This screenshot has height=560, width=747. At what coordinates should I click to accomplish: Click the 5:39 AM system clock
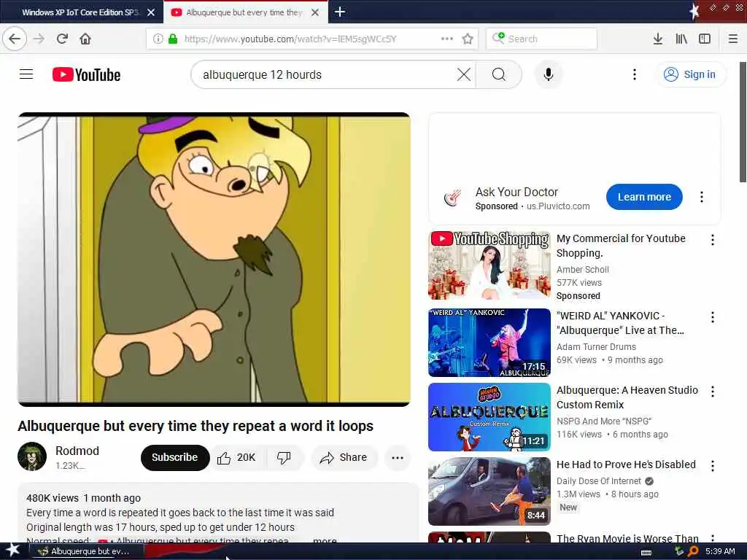(720, 551)
